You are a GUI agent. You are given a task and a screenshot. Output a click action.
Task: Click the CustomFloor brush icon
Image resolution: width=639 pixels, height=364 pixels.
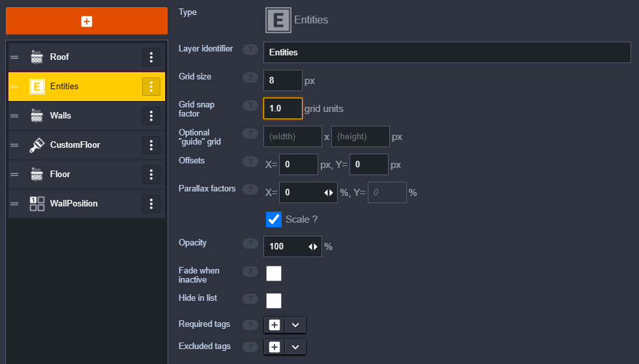point(37,145)
